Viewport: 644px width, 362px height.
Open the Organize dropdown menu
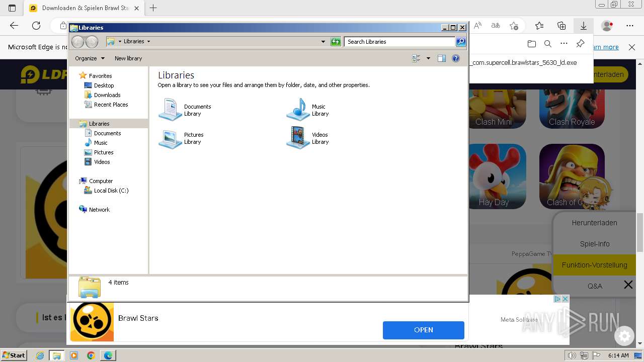[90, 58]
